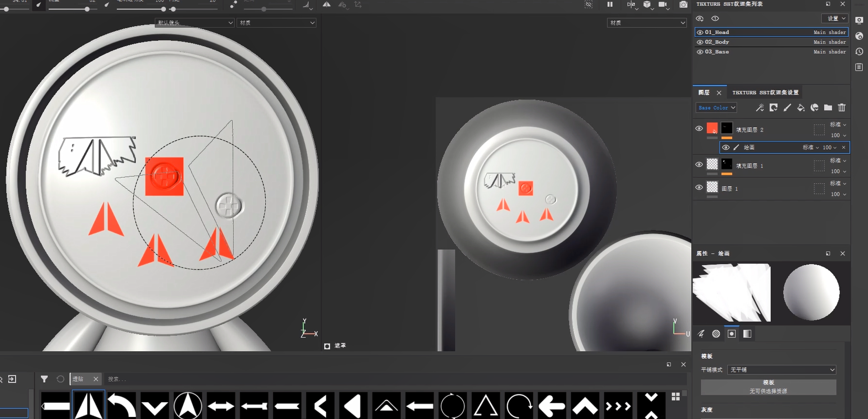
Task: Toggle visibility of 填充图层 1 layer
Action: (x=699, y=165)
